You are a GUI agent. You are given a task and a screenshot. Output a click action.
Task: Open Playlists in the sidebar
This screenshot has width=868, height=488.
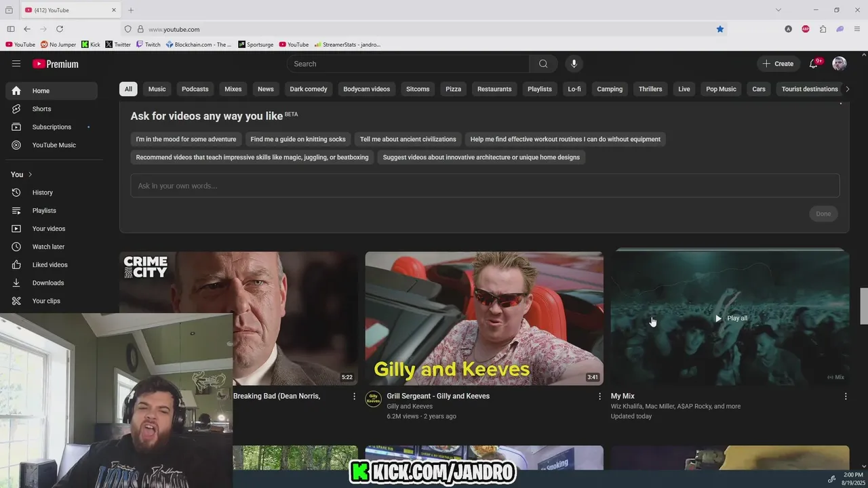tap(52, 211)
